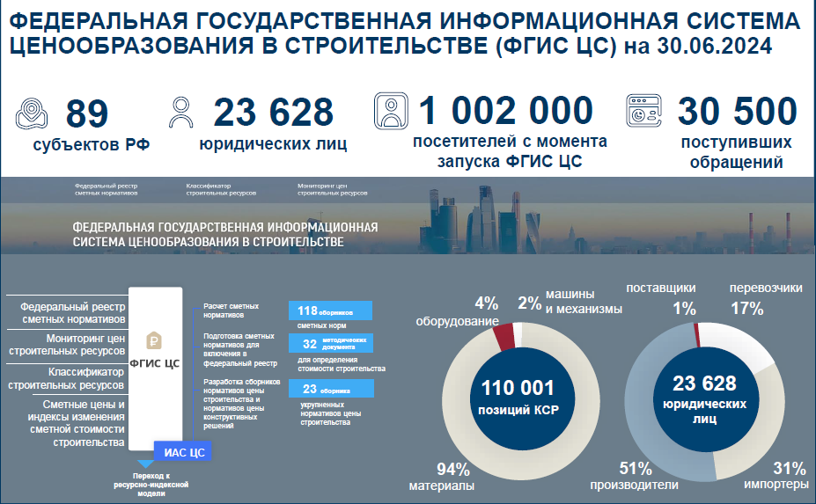Click the blue down-arrow under ИАС ЦС
The image size is (816, 504).
(x=145, y=463)
